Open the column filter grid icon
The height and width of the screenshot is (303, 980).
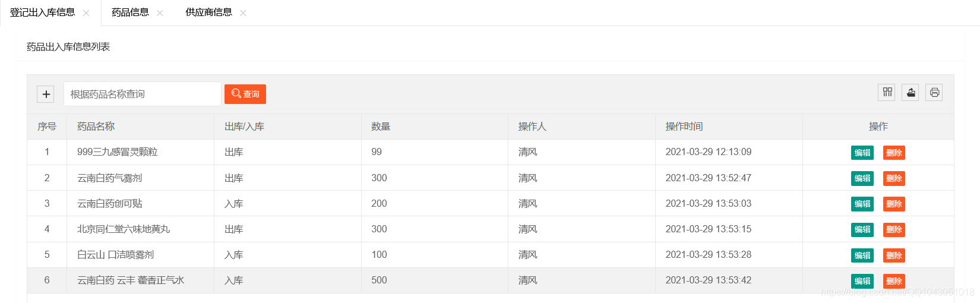(887, 92)
